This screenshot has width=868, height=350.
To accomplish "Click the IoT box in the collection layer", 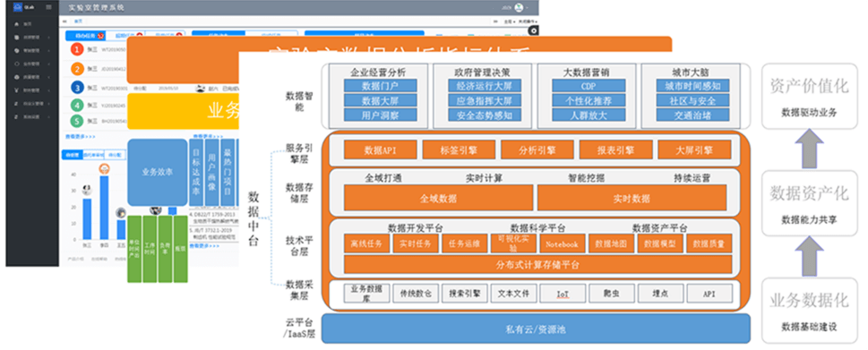I will click(562, 293).
